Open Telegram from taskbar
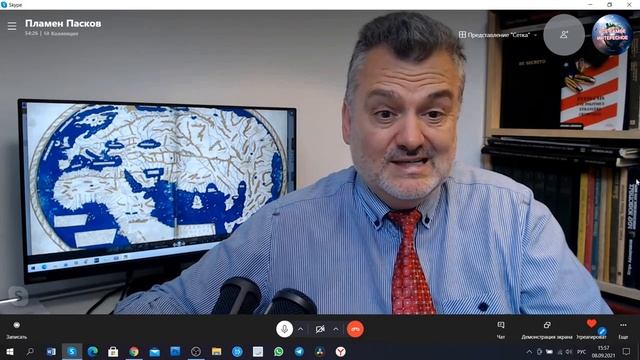Viewport: 640px width, 360px height. click(x=299, y=351)
